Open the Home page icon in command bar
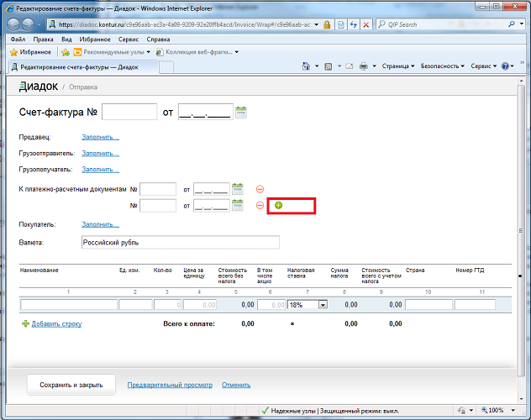The image size is (531, 420). pos(306,66)
